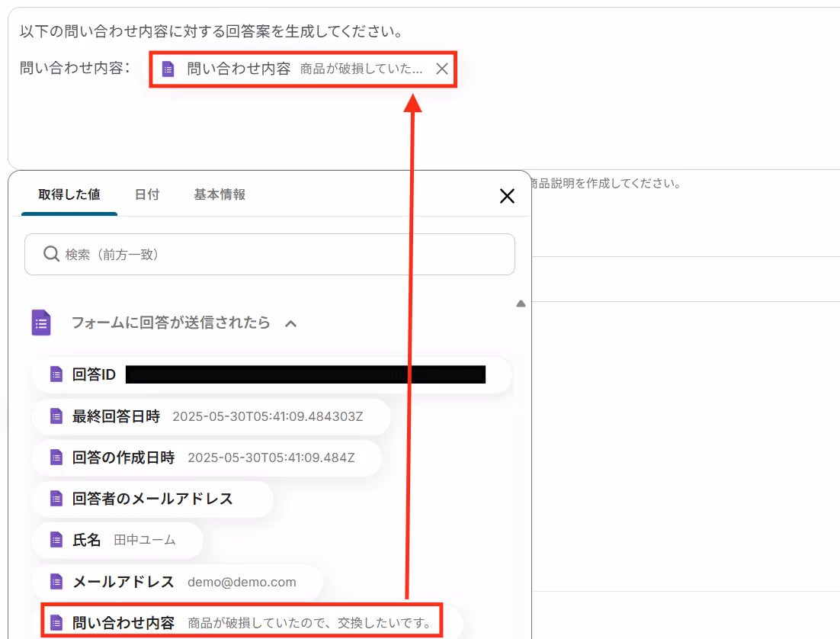Click the form icon on 問い合わせ内容 list row
840x639 pixels.
pyautogui.click(x=56, y=622)
